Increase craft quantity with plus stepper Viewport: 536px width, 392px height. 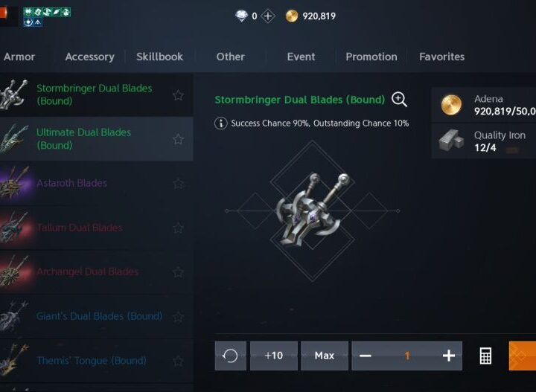[x=448, y=356]
